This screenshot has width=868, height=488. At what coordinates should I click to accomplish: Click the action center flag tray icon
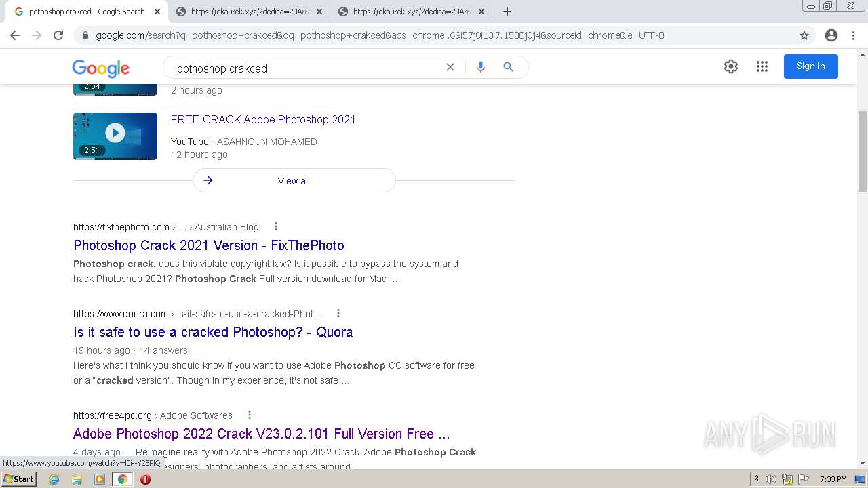point(804,479)
